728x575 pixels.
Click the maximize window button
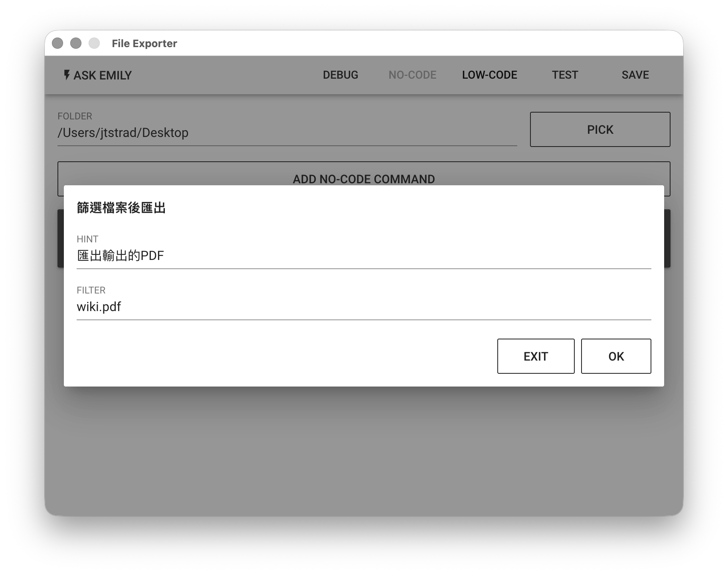click(x=94, y=43)
